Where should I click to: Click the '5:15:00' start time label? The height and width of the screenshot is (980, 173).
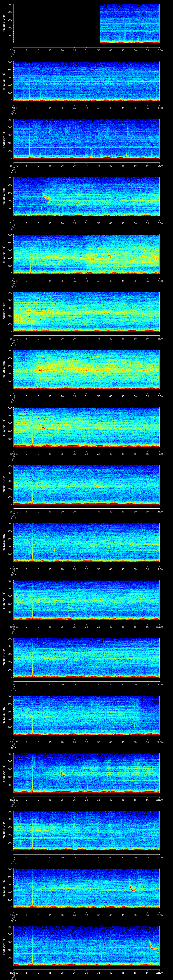[x=14, y=396]
